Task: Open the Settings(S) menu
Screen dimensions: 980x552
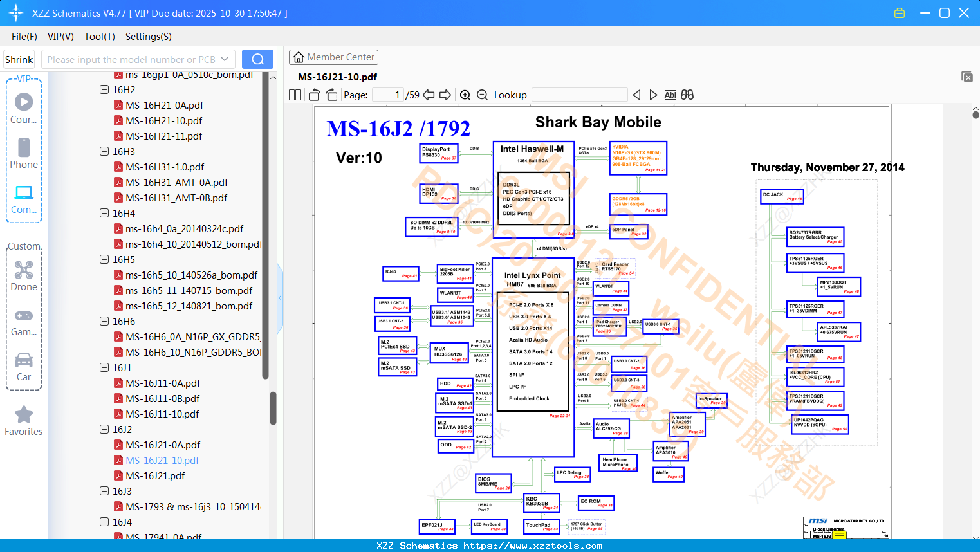Action: click(149, 37)
